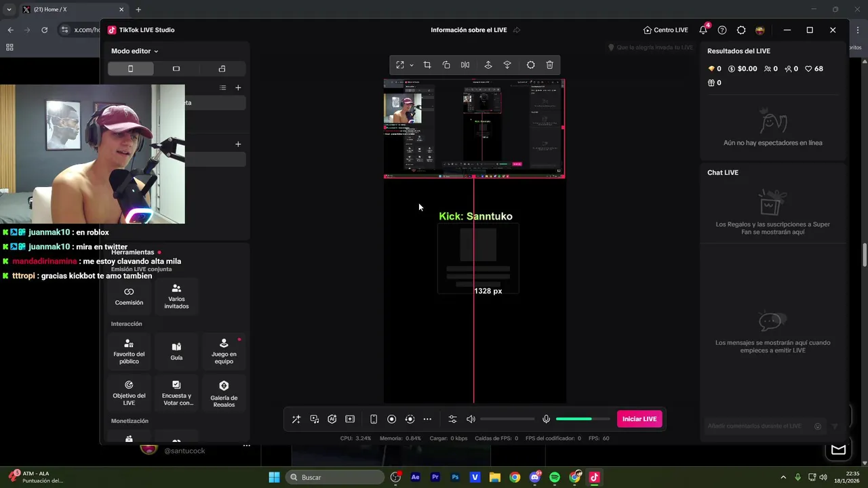The height and width of the screenshot is (488, 868).
Task: Open TikTok LIVE Studio settings gear
Action: tap(741, 30)
